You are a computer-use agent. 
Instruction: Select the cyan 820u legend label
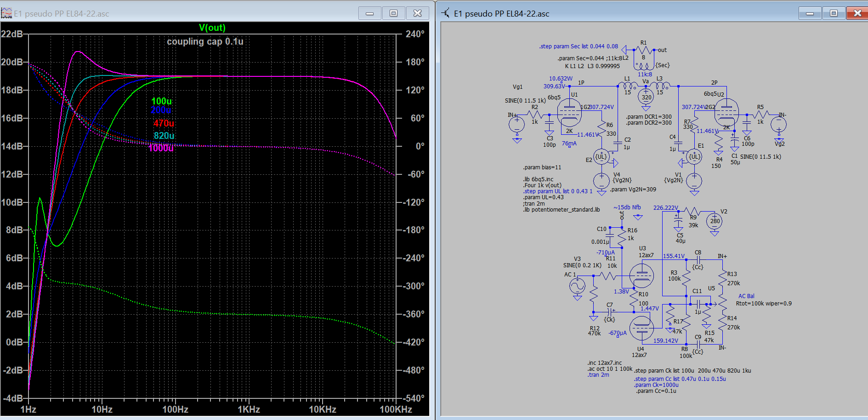pos(164,136)
